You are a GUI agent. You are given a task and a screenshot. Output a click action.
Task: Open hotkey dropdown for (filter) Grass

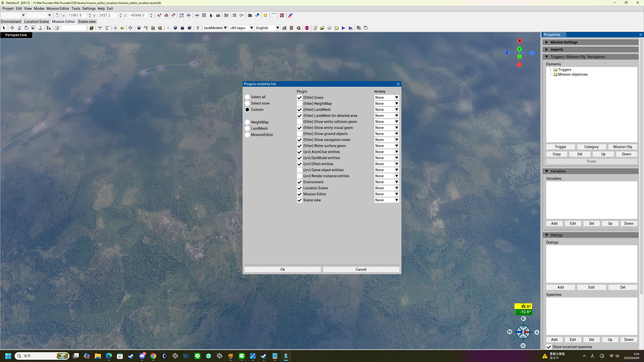pyautogui.click(x=396, y=98)
